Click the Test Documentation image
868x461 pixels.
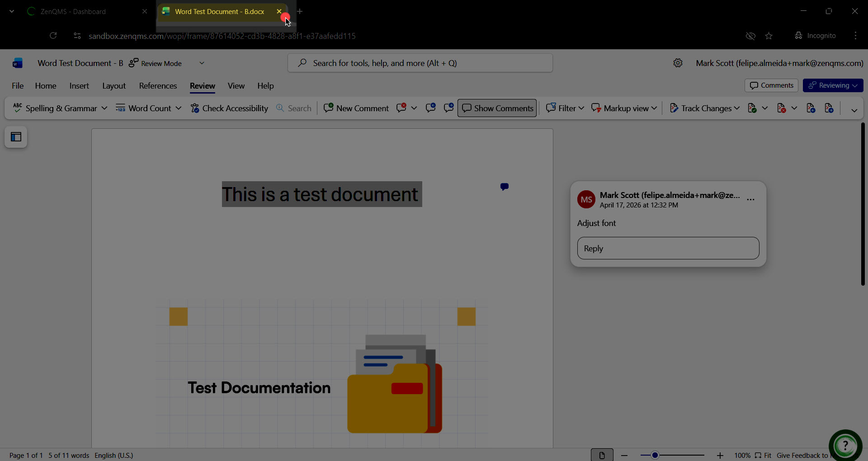pyautogui.click(x=322, y=373)
